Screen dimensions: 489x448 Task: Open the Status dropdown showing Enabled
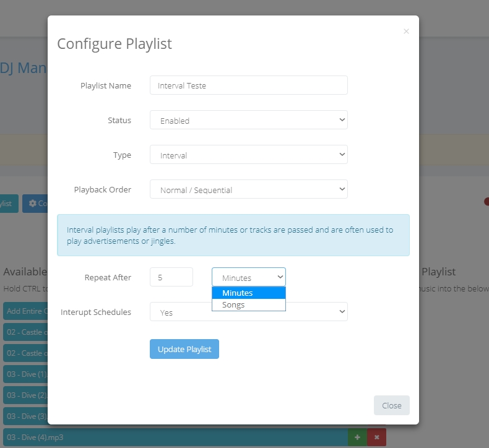[249, 119]
